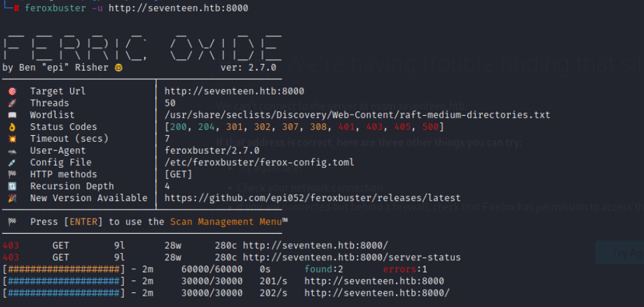Click the fire icon beside Status Codes
This screenshot has height=307, width=644.
click(x=12, y=127)
